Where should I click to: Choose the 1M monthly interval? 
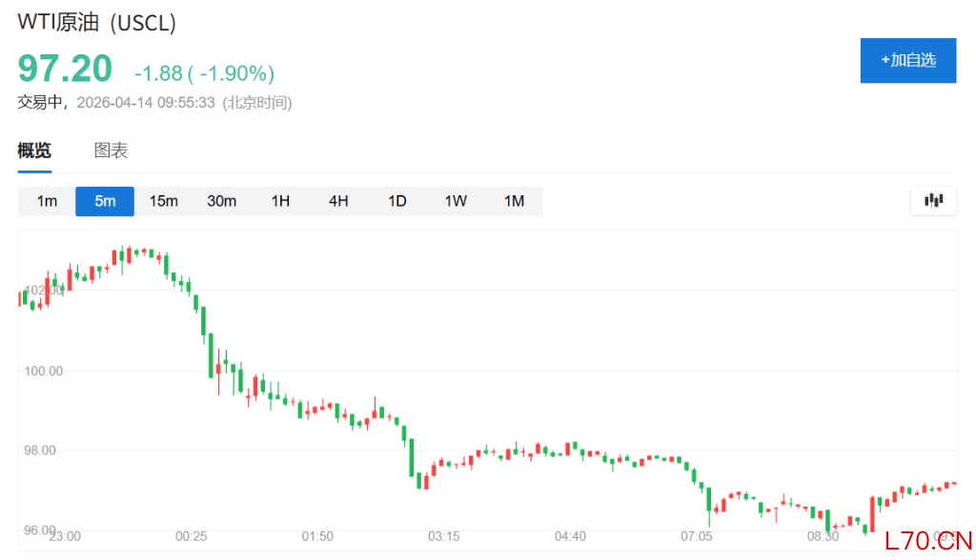pos(514,201)
